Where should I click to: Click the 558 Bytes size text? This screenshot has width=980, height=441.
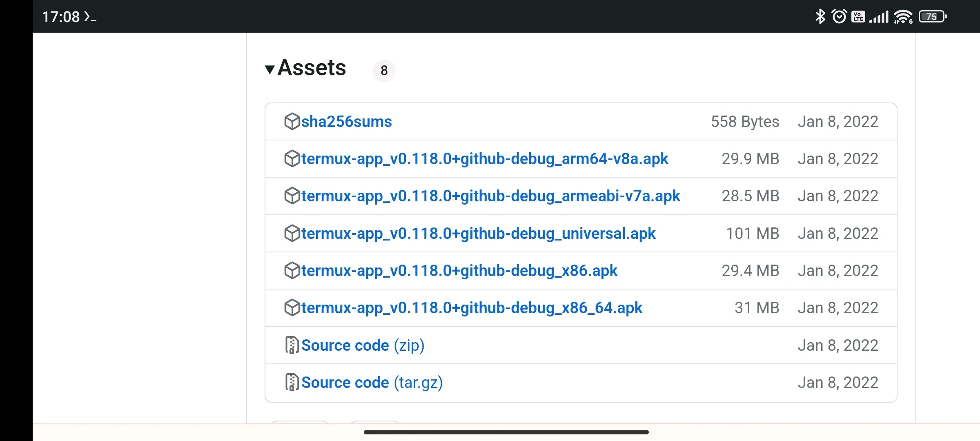click(x=745, y=122)
